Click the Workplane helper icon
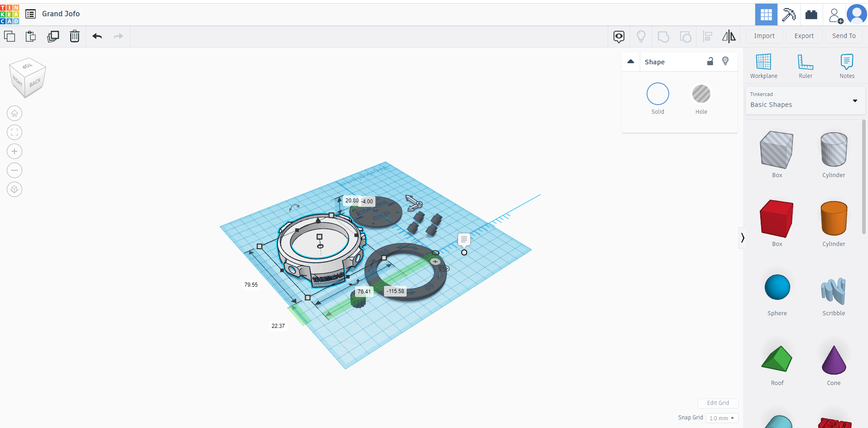868x428 pixels. (x=763, y=63)
